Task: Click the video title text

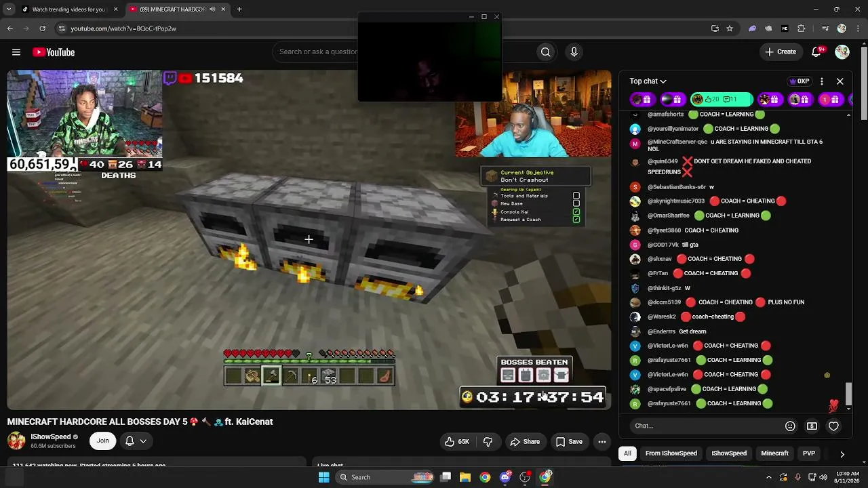Action: click(140, 422)
